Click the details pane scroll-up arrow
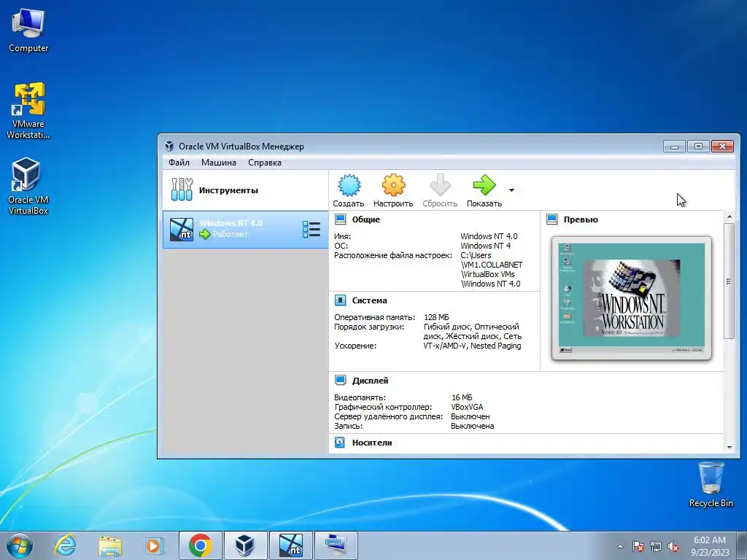Screen dimensions: 747x560 tap(729, 217)
